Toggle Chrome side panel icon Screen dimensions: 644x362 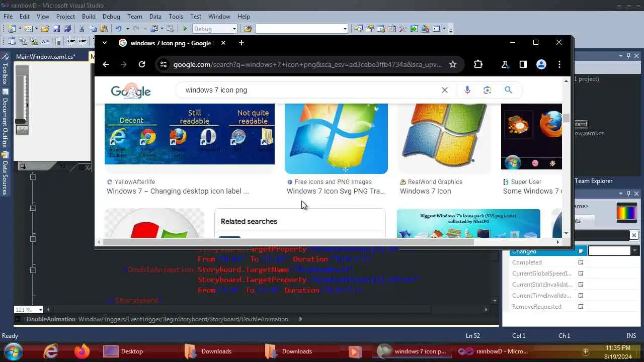[x=523, y=64]
